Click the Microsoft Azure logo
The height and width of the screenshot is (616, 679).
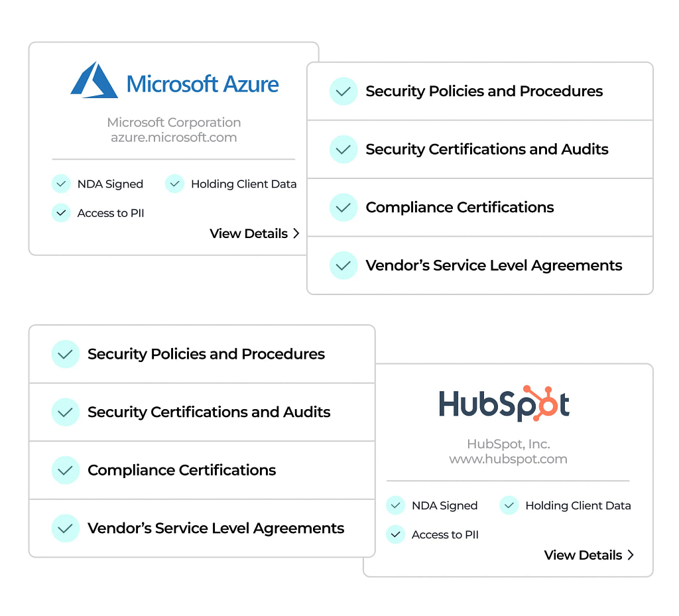point(174,82)
